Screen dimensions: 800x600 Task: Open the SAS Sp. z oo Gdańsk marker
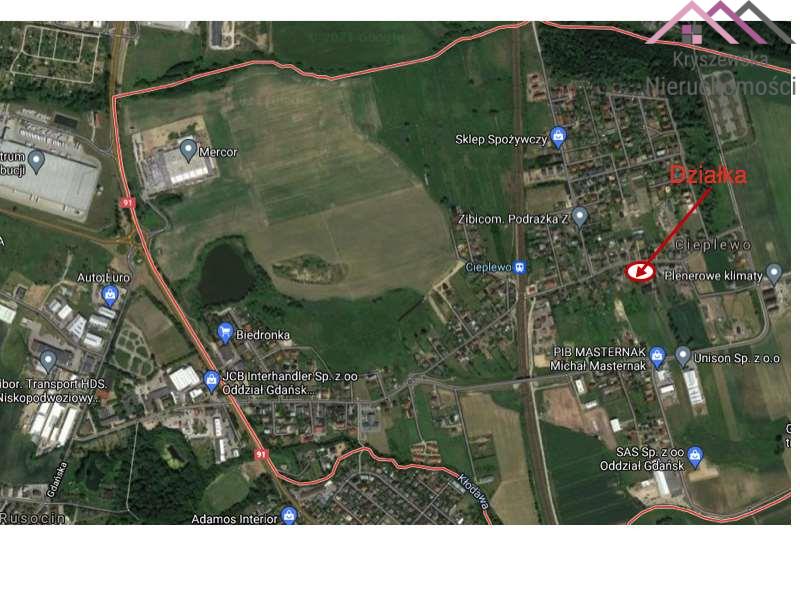click(694, 457)
